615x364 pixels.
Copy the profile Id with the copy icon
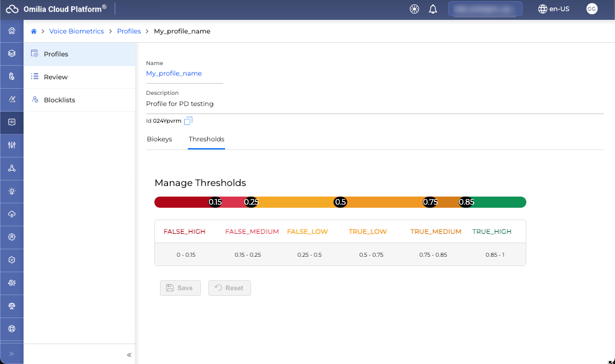pos(188,121)
